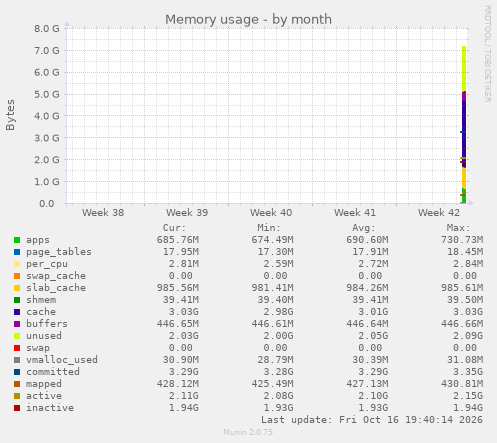Select the inactive legend label
The image size is (497, 443).
50,408
